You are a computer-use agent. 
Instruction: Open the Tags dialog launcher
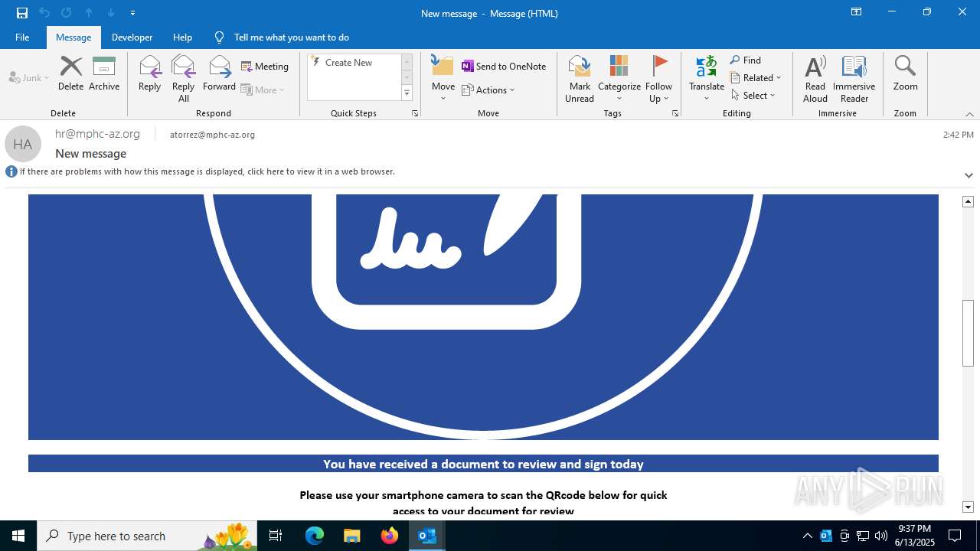click(x=675, y=113)
